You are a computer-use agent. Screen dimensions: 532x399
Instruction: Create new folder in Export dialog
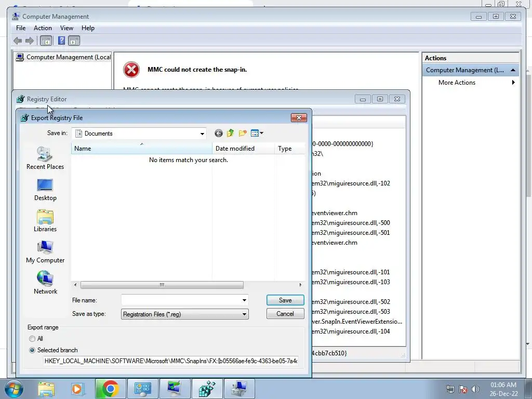pos(242,133)
